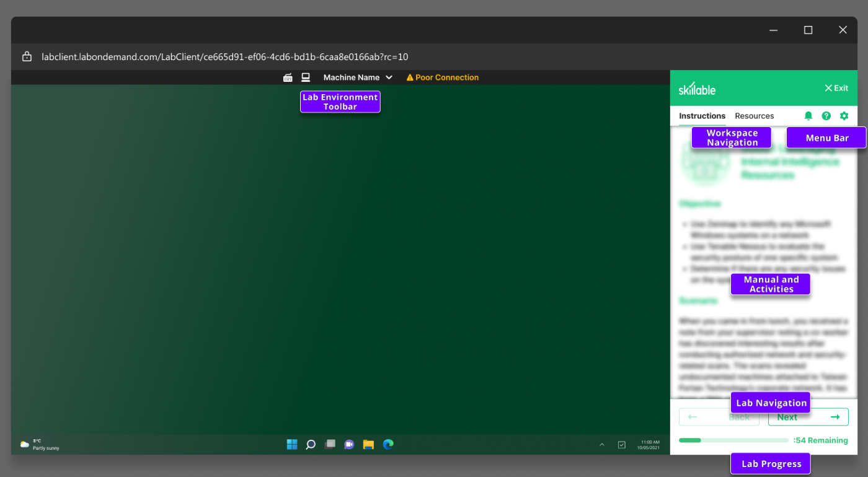Expand the Machine Name dropdown
Screen dimensions: 868x477
coord(358,77)
